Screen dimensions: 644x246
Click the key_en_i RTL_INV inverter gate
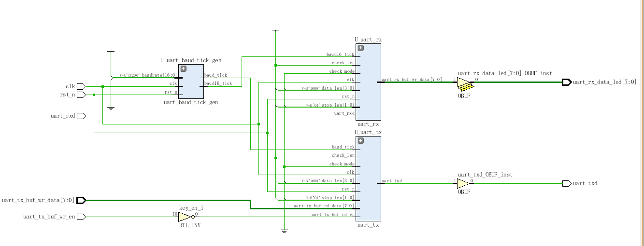pyautogui.click(x=186, y=217)
